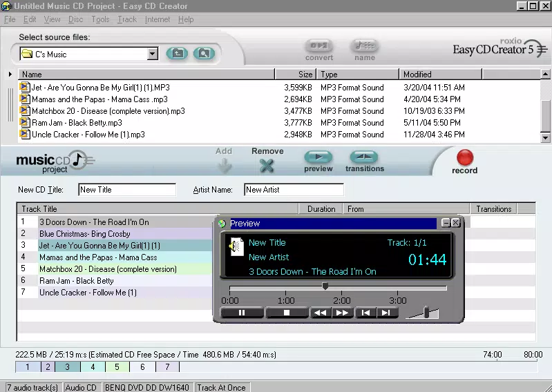
Task: Close the Preview window
Action: click(x=455, y=223)
